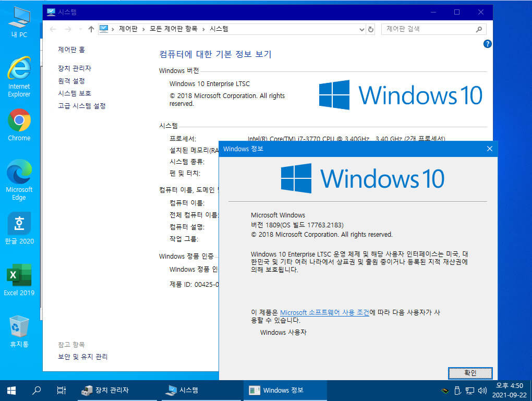Close the Windows 정보 dialog

[x=490, y=149]
